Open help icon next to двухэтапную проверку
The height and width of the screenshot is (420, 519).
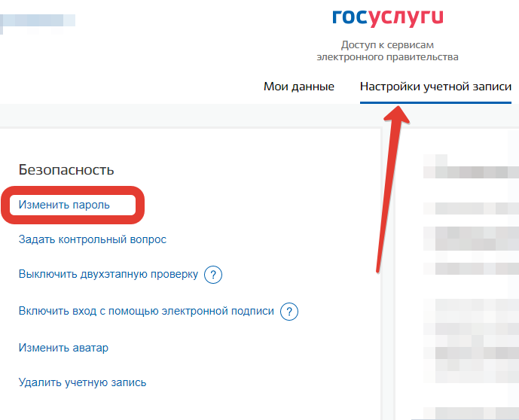click(213, 275)
